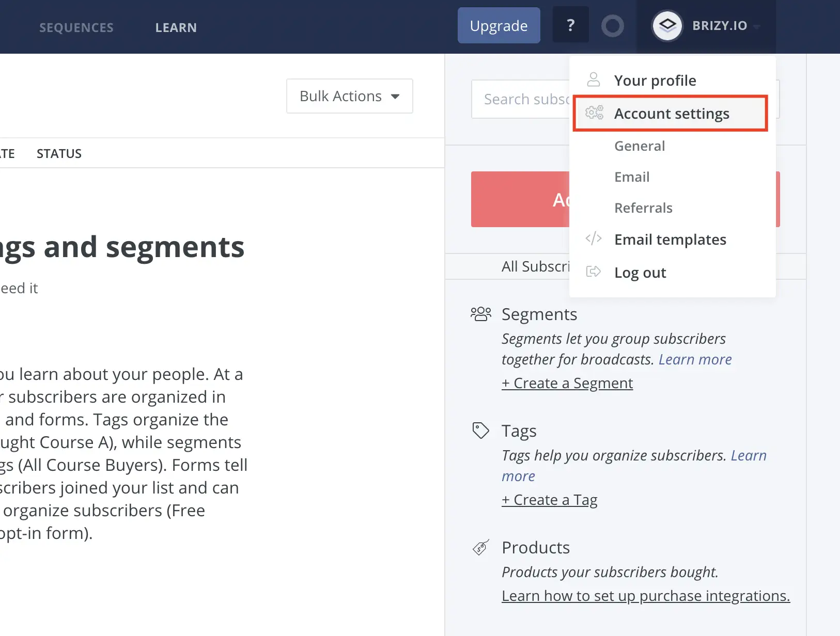Viewport: 840px width, 636px height.
Task: Select General in the account menu
Action: click(640, 146)
